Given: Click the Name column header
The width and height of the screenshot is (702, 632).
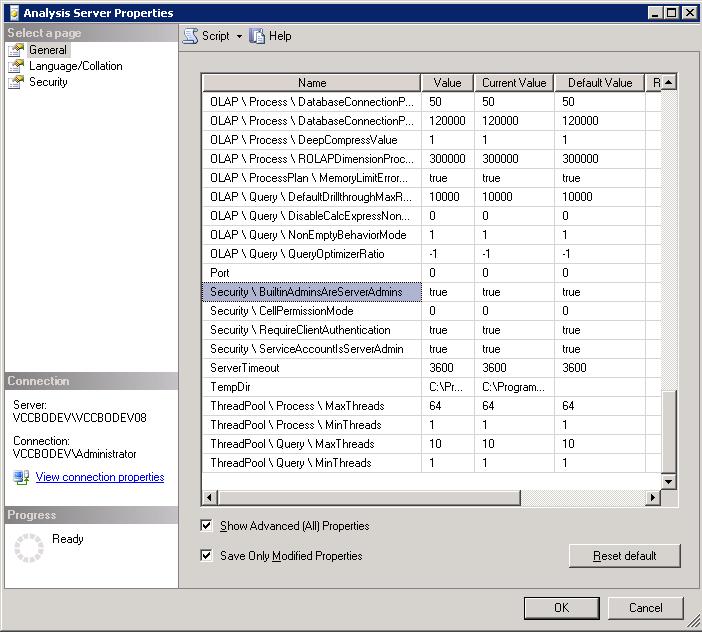Looking at the screenshot, I should [x=312, y=83].
